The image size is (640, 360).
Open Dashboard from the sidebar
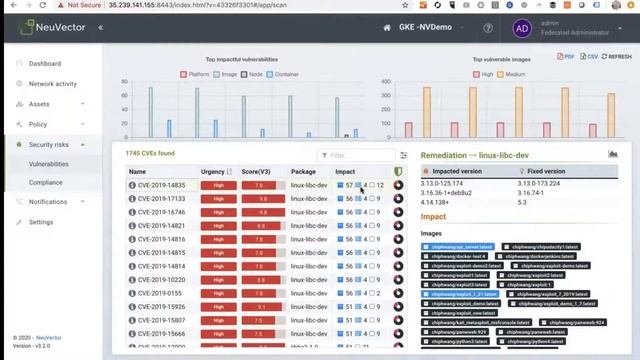coord(45,64)
